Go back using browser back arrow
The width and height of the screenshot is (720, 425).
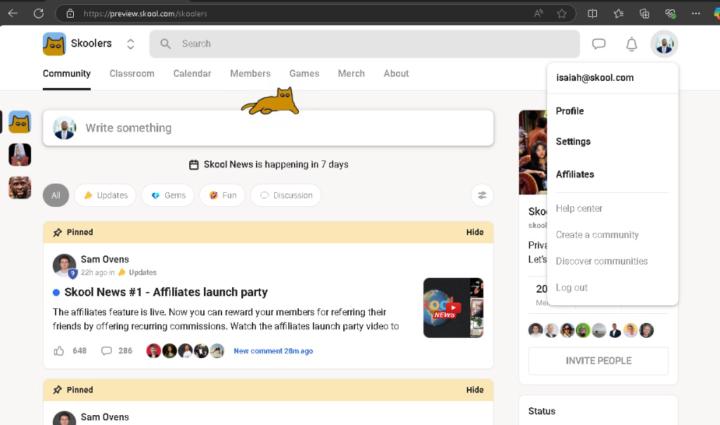tap(13, 13)
